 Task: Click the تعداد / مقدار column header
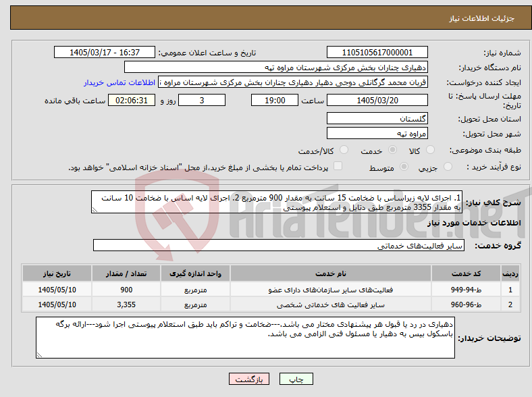point(126,273)
